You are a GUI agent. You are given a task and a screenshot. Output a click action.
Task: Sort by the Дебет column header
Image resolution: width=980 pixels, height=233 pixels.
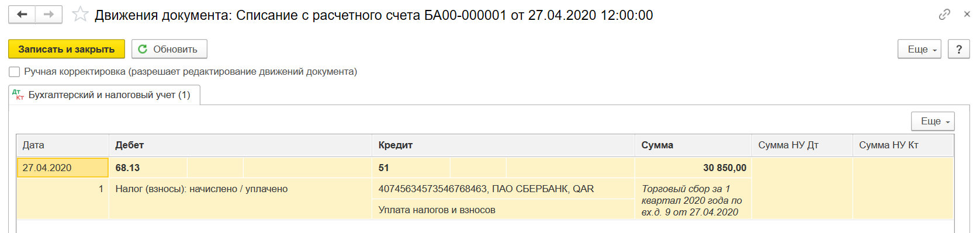pyautogui.click(x=240, y=145)
